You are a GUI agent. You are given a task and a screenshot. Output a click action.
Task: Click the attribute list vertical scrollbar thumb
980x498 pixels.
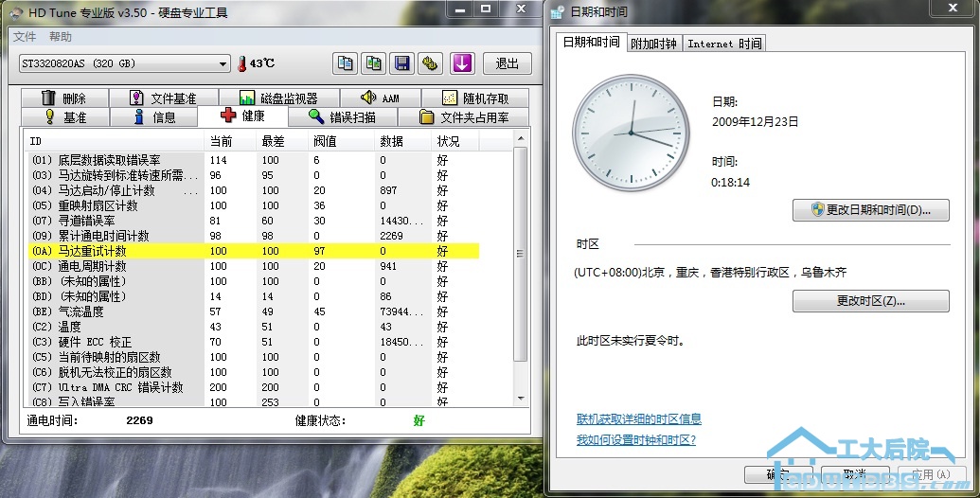pos(521,253)
